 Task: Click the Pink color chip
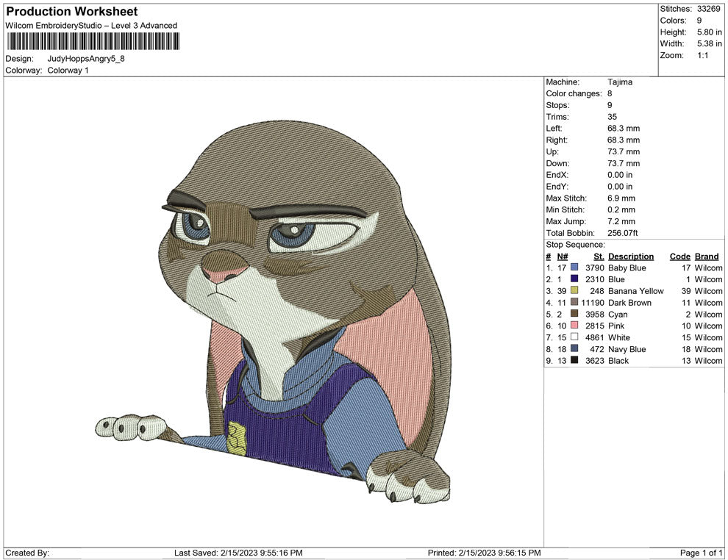point(573,326)
